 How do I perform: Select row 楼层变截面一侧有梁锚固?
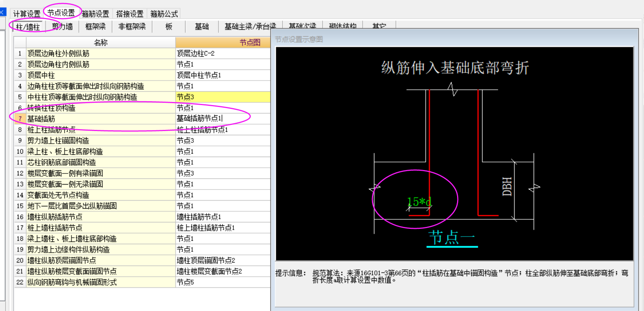[101, 173]
